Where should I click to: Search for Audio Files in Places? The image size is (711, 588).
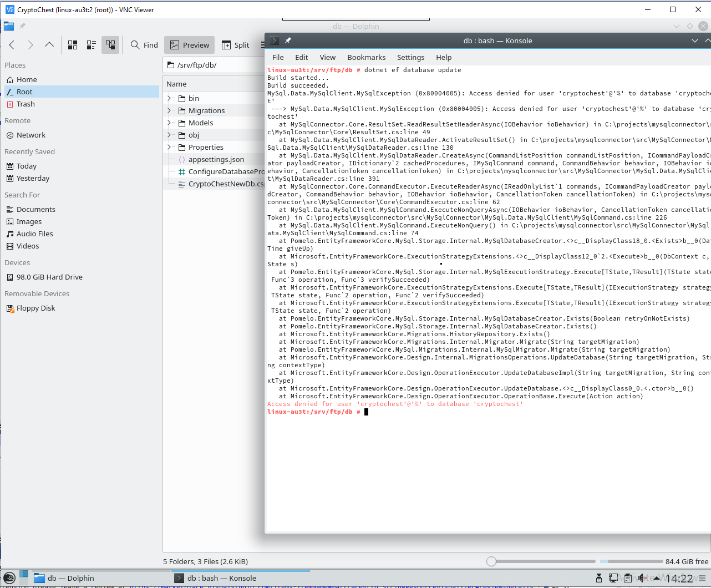pyautogui.click(x=82, y=234)
